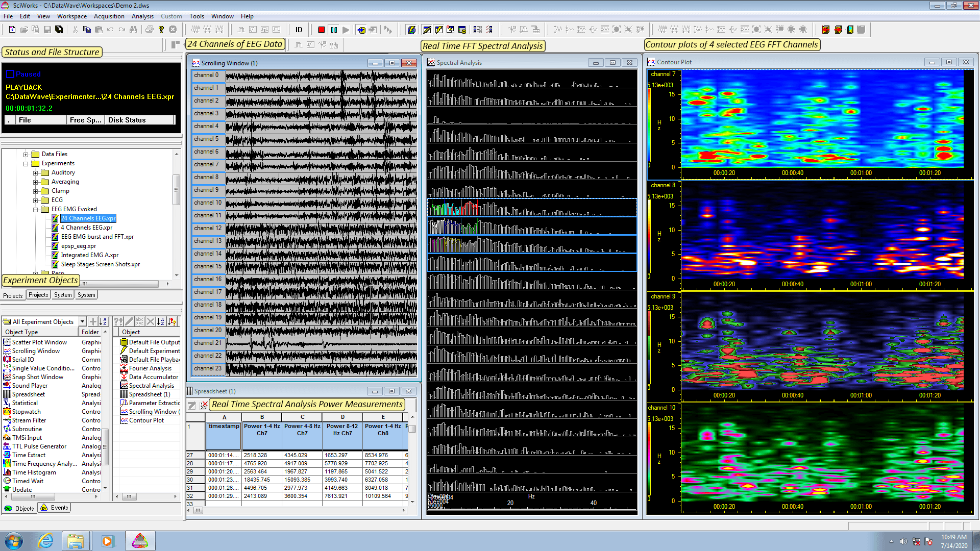The height and width of the screenshot is (551, 980).
Task: Click the Free Sp... column header
Action: point(85,120)
